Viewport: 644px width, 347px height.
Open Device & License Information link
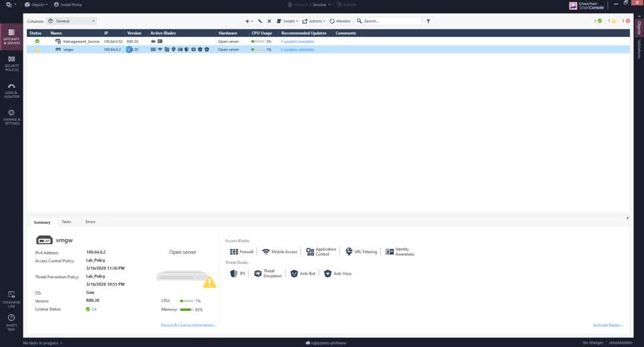tap(188, 326)
